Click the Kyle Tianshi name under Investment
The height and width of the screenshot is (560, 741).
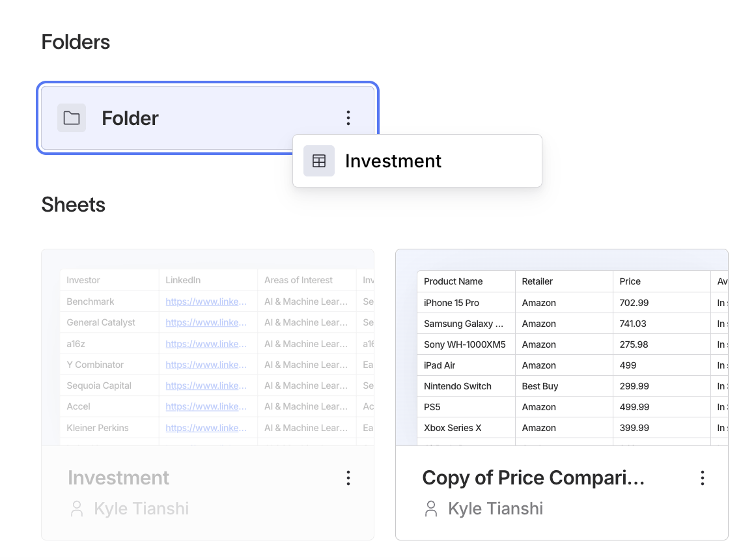(x=141, y=509)
